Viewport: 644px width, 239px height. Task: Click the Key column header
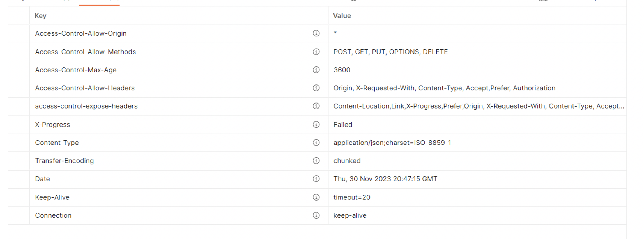[40, 16]
